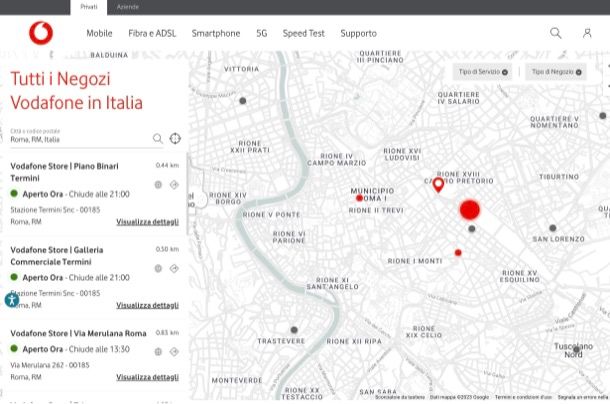The width and height of the screenshot is (610, 404).
Task: Select red store dot near Rione I Monti
Action: [458, 253]
